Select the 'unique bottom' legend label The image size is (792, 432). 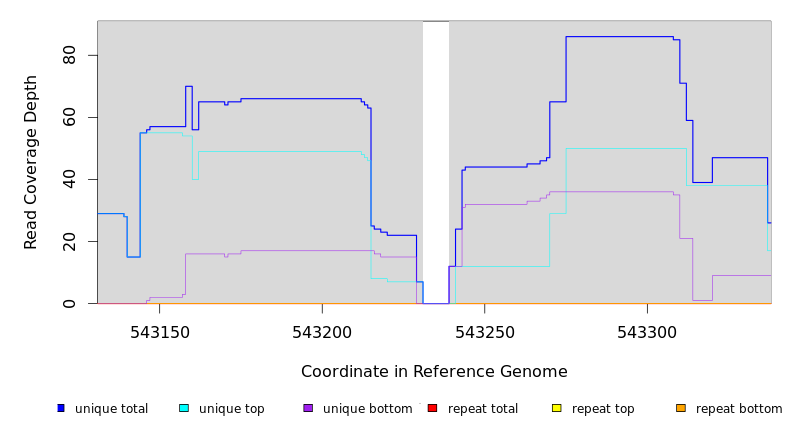368,409
